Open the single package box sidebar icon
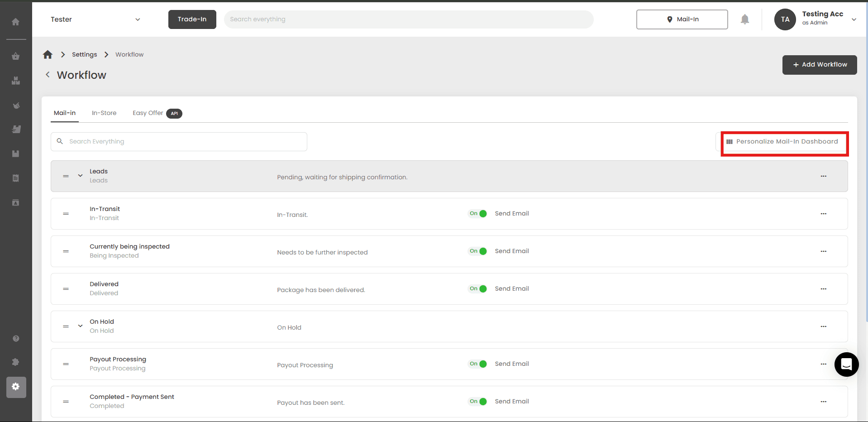Viewport: 868px width, 422px height. tap(16, 153)
